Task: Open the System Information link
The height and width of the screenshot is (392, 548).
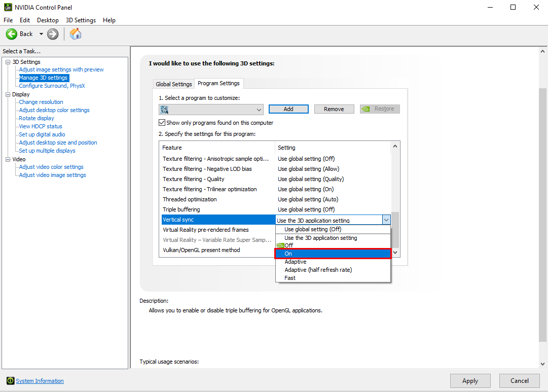Action: click(x=40, y=381)
